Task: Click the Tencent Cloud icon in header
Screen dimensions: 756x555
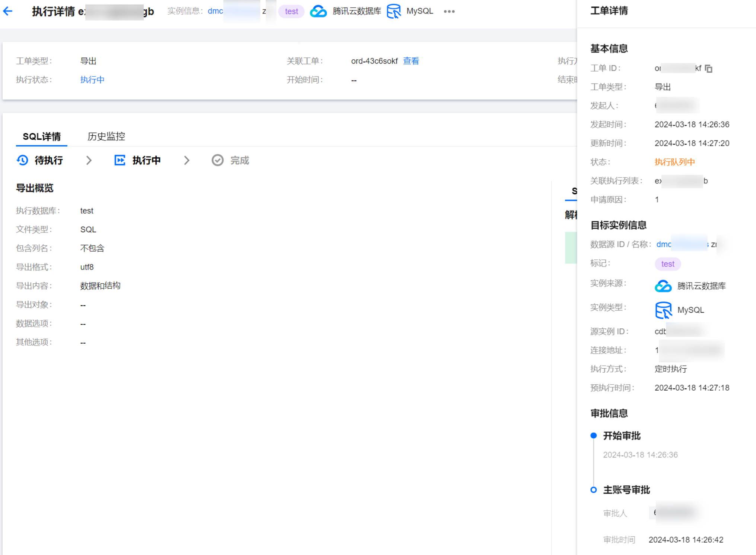Action: (318, 11)
